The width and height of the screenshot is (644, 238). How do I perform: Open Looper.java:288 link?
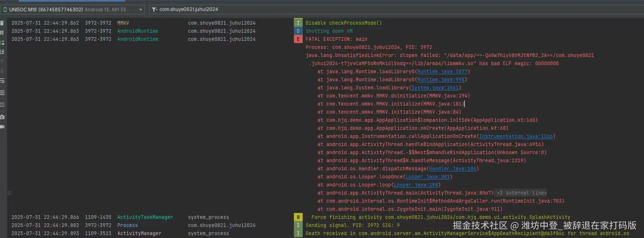[x=416, y=185]
